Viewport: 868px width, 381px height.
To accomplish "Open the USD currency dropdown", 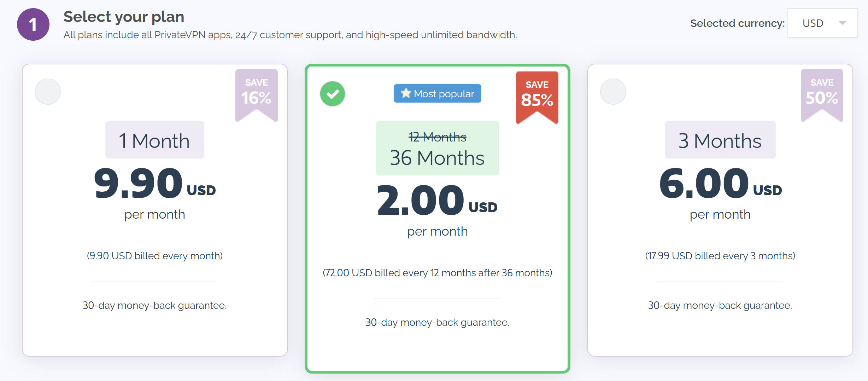I will pyautogui.click(x=822, y=23).
